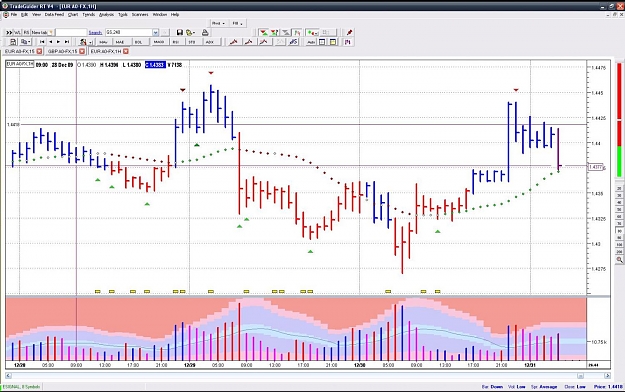Click the save chart icon at start of second toolbar
This screenshot has width=625, height=392.
tap(13, 42)
